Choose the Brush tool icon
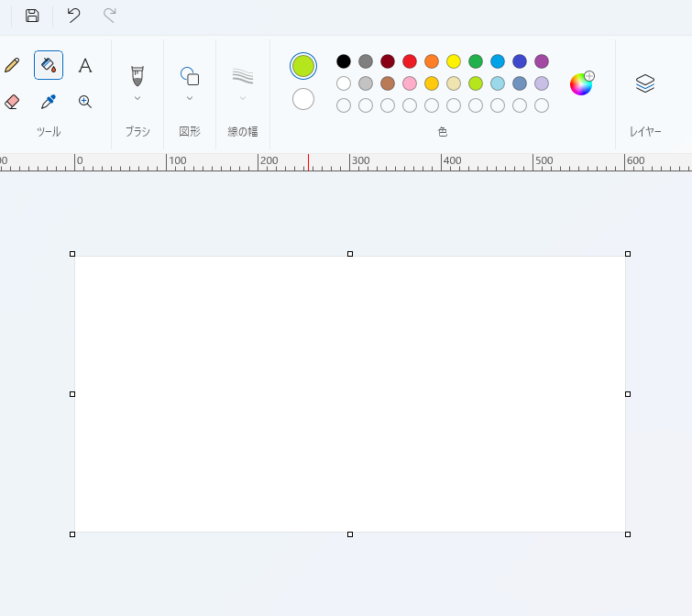The width and height of the screenshot is (692, 616). (x=137, y=76)
